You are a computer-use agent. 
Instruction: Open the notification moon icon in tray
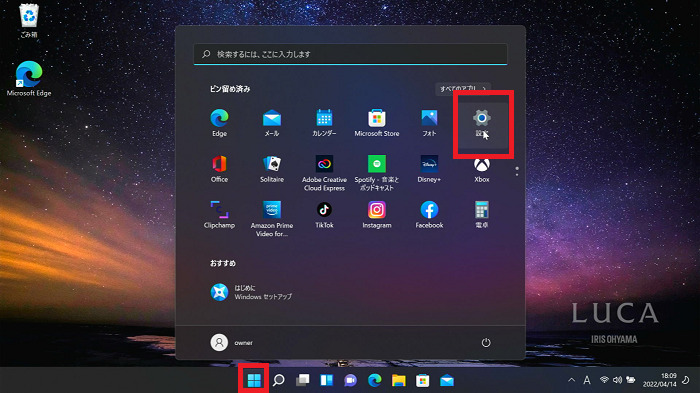point(686,380)
